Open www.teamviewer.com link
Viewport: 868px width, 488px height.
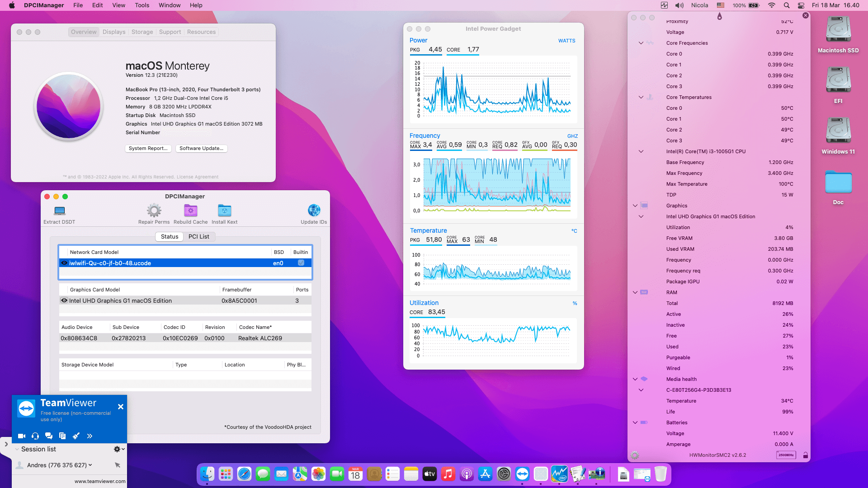(x=100, y=481)
